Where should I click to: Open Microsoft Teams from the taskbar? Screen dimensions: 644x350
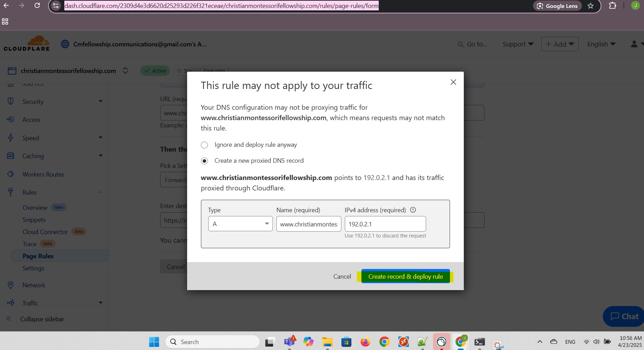(289, 341)
